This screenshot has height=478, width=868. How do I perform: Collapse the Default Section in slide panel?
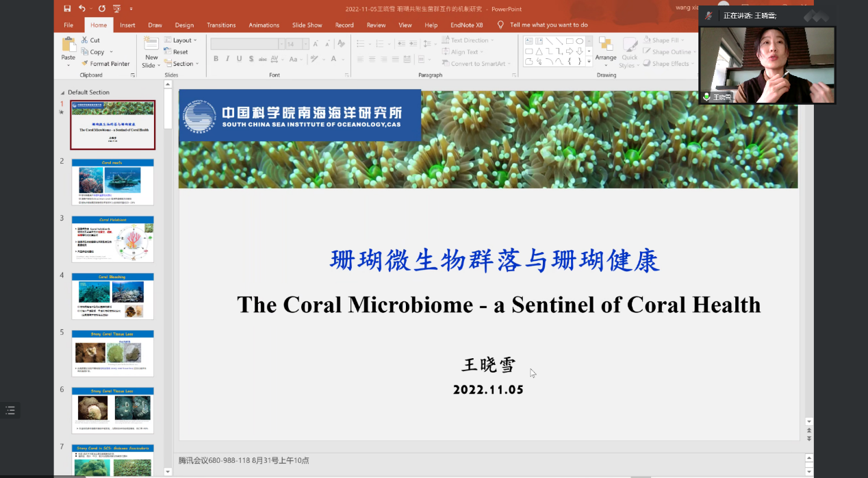coord(63,92)
